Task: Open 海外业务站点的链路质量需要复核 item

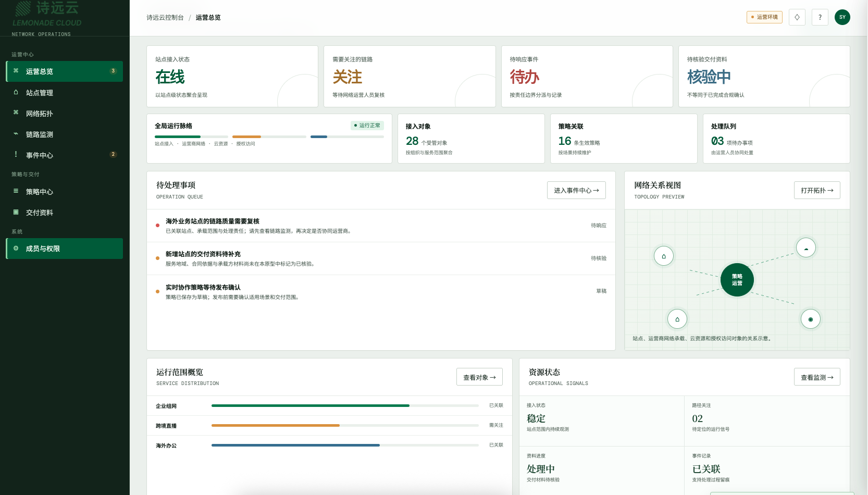Action: pos(381,226)
